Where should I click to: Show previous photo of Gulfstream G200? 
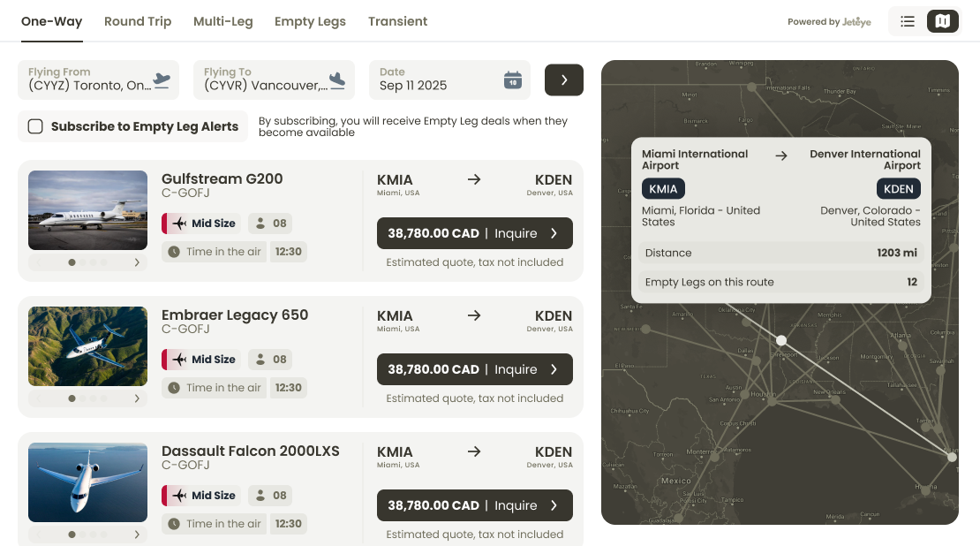coord(39,262)
